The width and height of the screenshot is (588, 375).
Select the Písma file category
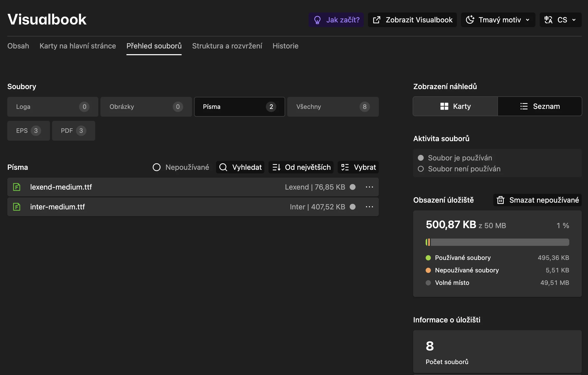[240, 107]
